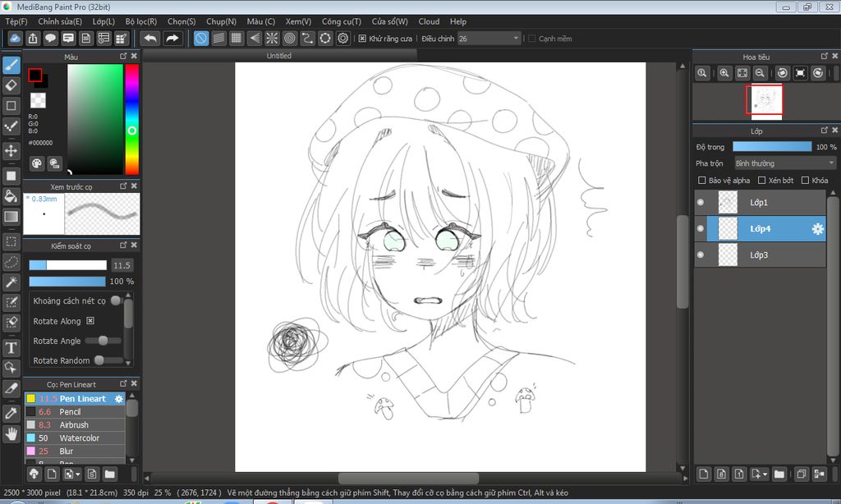Zoom in using Navigator magnifier plus
This screenshot has height=504, width=841.
[x=724, y=73]
